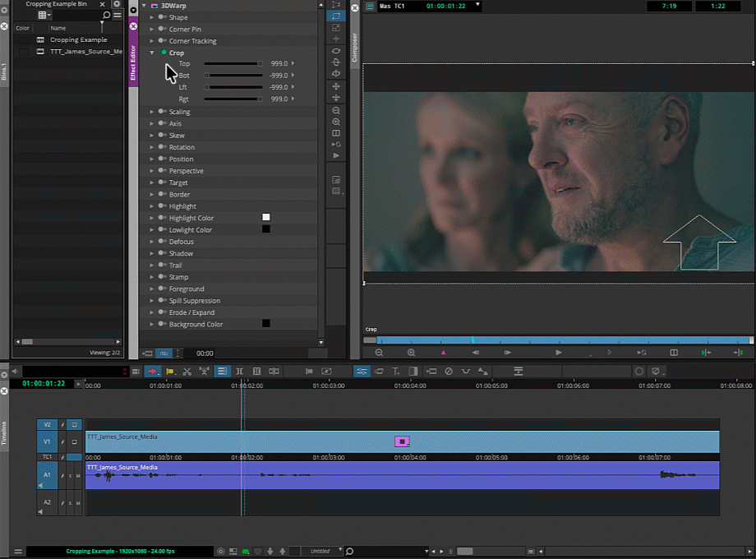Click the Play icon in Effect Editor toolbar
This screenshot has height=559, width=756.
point(336,156)
